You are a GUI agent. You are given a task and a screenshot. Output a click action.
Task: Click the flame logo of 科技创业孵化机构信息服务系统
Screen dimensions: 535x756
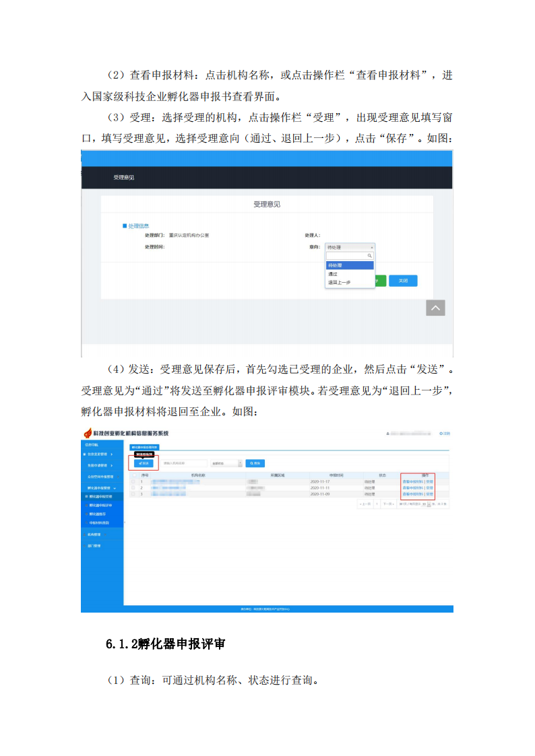(x=88, y=433)
